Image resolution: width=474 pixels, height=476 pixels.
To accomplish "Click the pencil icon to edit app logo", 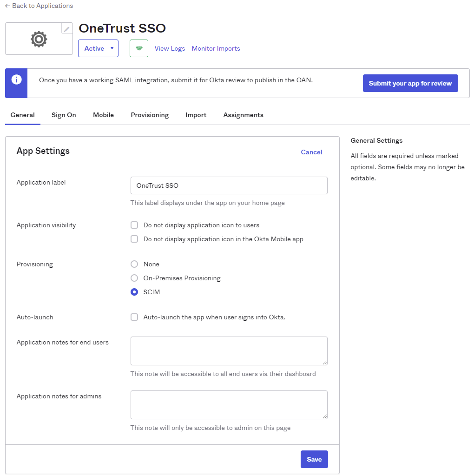I will pos(67,28).
